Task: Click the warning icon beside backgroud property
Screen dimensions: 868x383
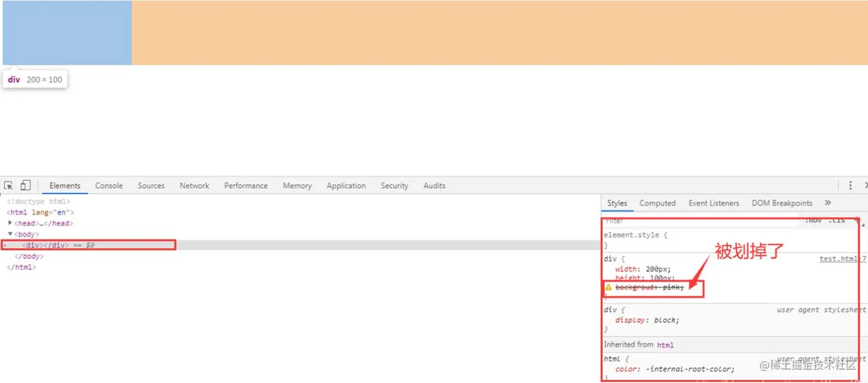Action: [x=608, y=288]
